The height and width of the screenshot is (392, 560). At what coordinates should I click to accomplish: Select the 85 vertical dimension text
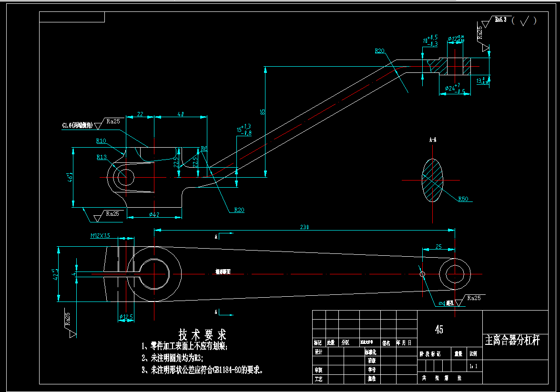pos(263,112)
